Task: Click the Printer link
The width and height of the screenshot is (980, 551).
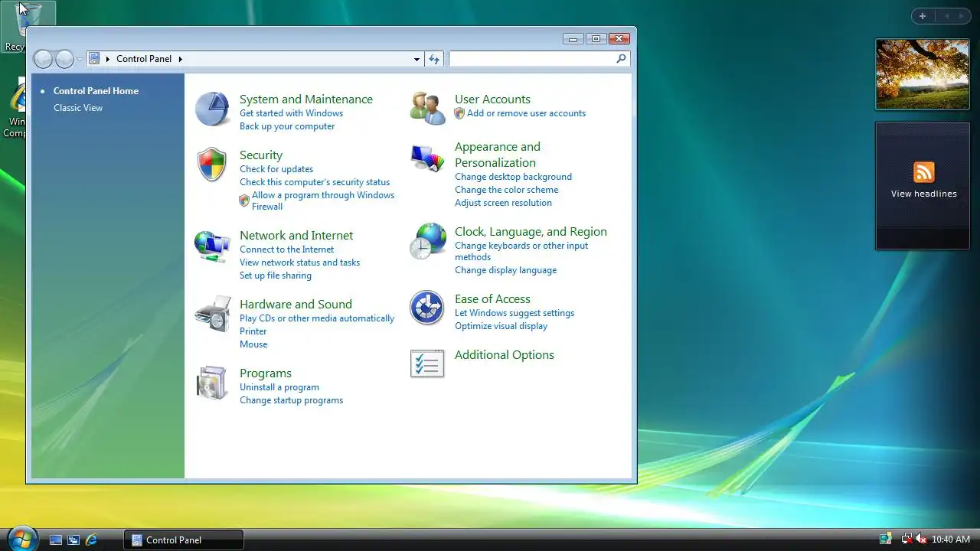Action: 253,331
